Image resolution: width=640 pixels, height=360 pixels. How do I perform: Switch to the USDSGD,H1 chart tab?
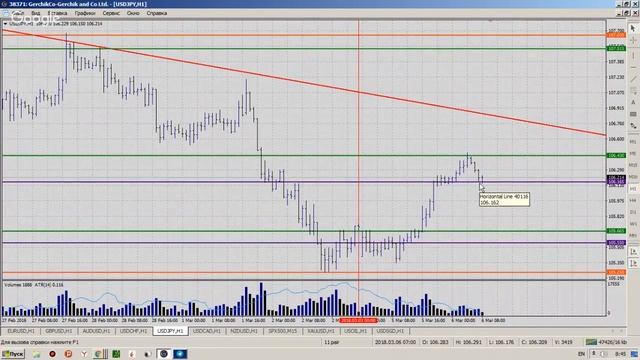[x=390, y=331]
